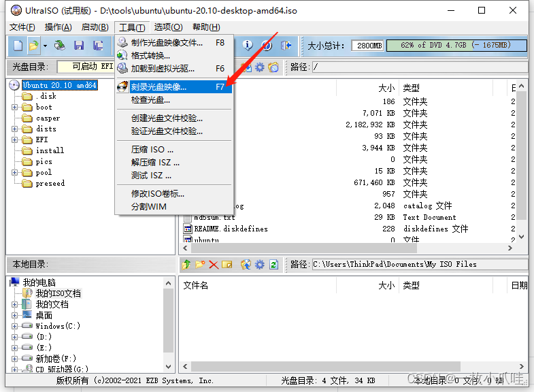
Task: Click the 工具(T) menu
Action: 132,27
